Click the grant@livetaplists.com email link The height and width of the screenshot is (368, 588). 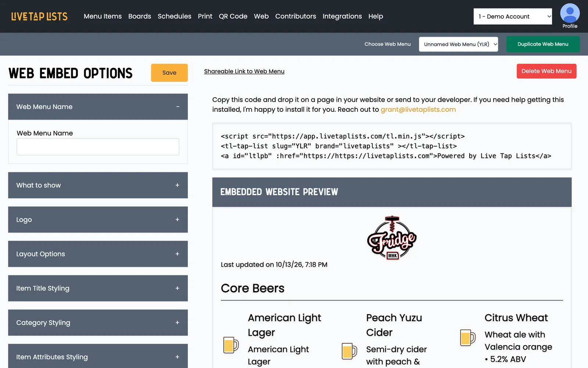(x=418, y=110)
